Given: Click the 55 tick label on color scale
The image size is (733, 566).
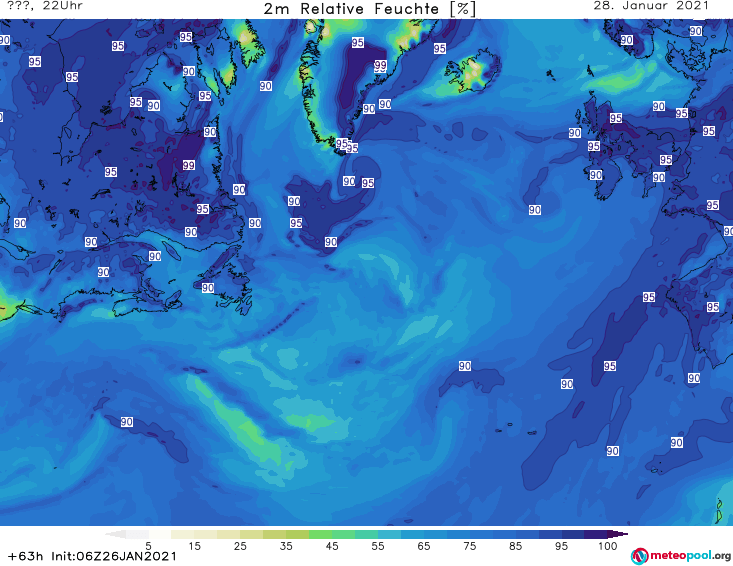Looking at the screenshot, I should [x=378, y=546].
